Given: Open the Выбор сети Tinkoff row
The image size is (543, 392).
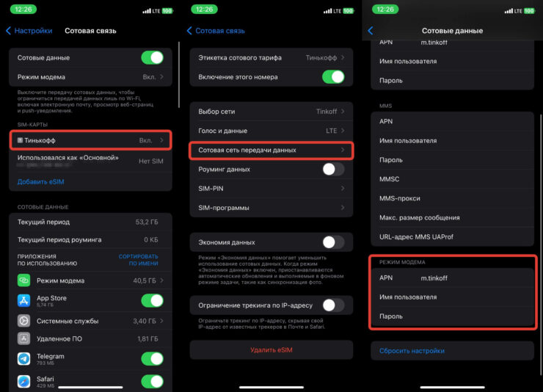Looking at the screenshot, I should (x=271, y=112).
